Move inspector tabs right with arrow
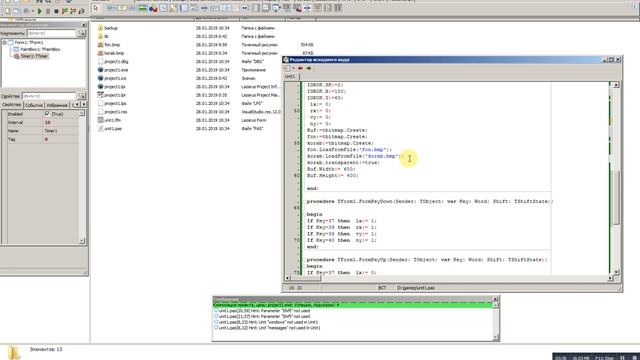640x360 pixels. click(84, 105)
